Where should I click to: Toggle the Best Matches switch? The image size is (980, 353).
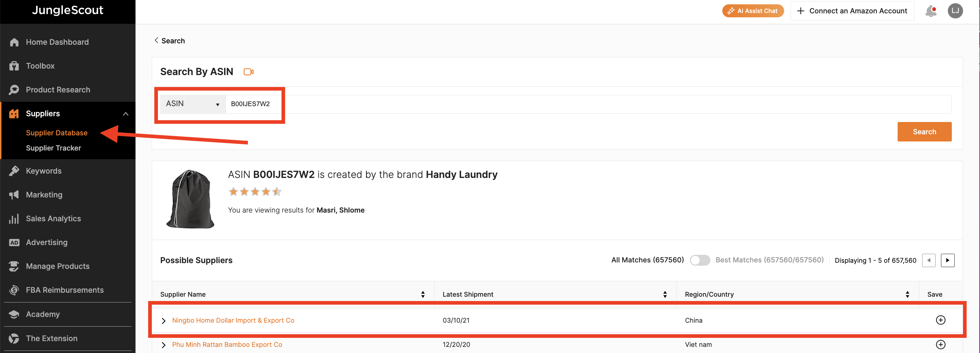coord(700,260)
